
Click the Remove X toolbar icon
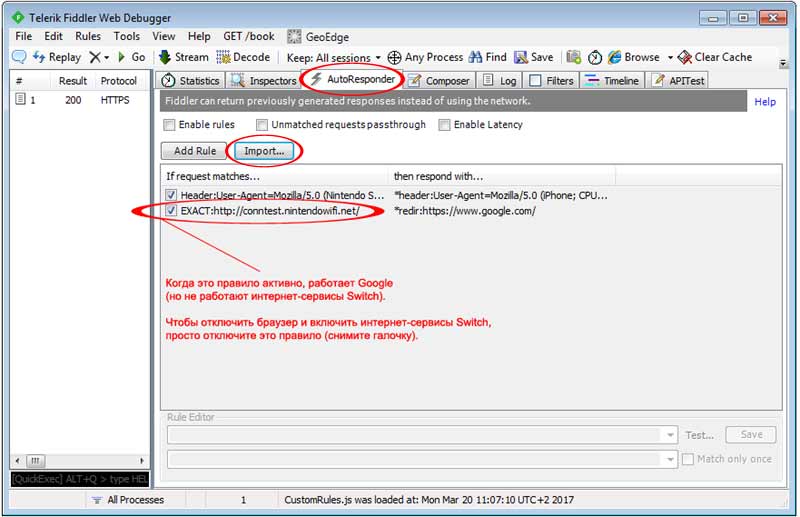(x=94, y=57)
